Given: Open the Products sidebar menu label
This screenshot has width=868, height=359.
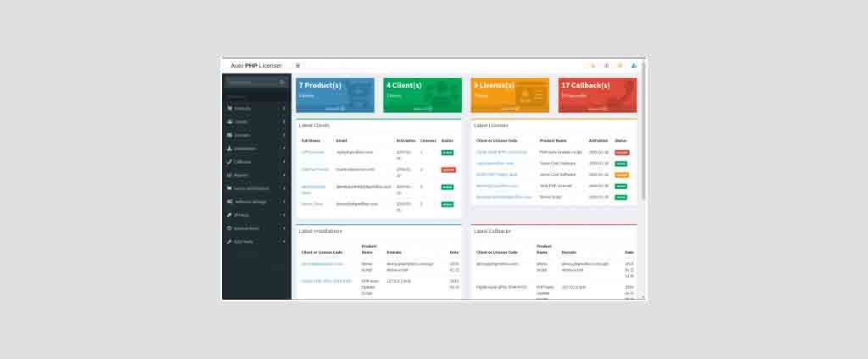Looking at the screenshot, I should tap(242, 108).
